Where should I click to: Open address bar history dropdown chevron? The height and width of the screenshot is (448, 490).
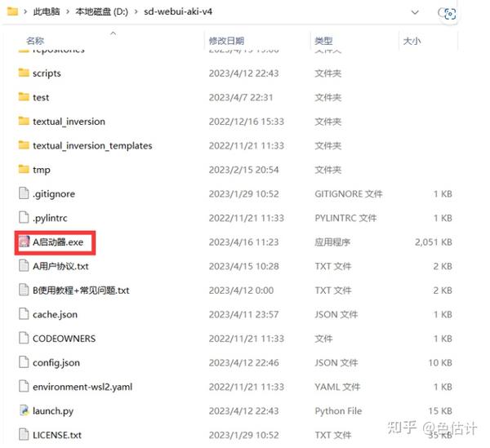point(415,12)
